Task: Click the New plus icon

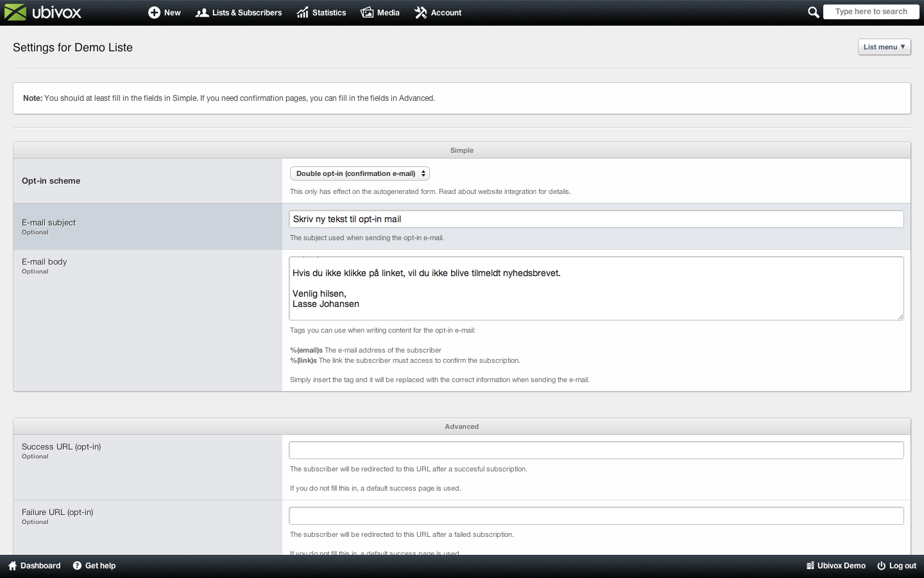Action: click(x=154, y=12)
